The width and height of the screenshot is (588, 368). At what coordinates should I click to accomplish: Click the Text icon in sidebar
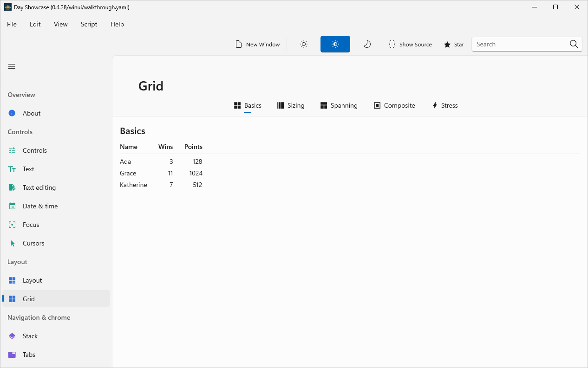tap(12, 169)
